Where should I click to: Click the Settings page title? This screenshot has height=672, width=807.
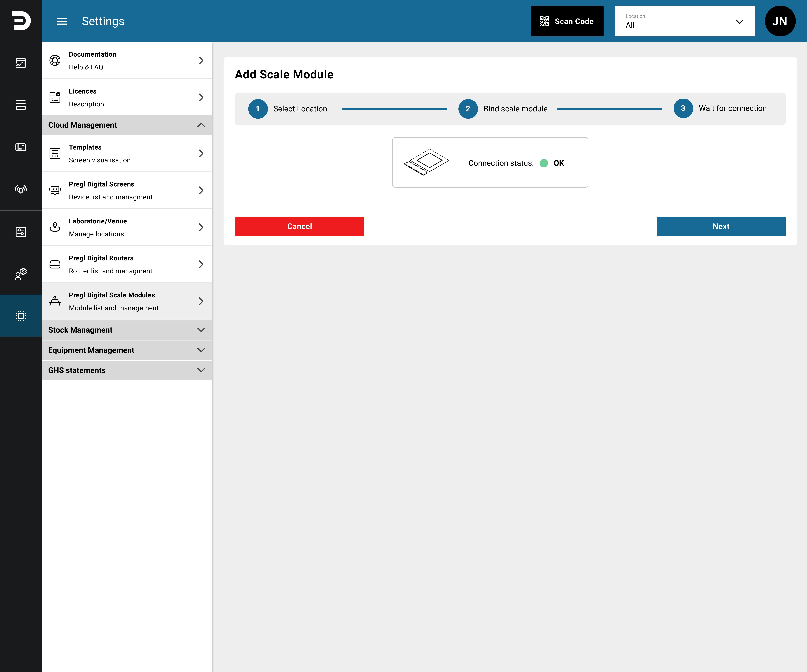[x=103, y=21]
